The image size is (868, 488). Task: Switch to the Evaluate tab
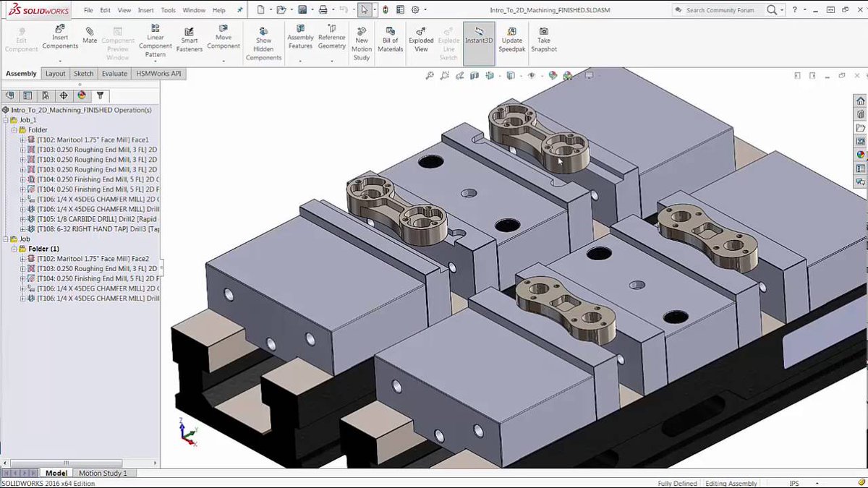(114, 74)
